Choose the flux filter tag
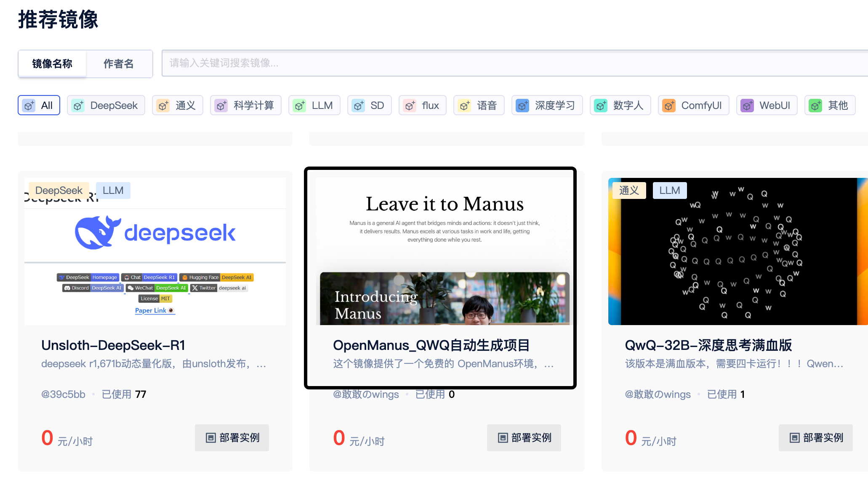 422,106
